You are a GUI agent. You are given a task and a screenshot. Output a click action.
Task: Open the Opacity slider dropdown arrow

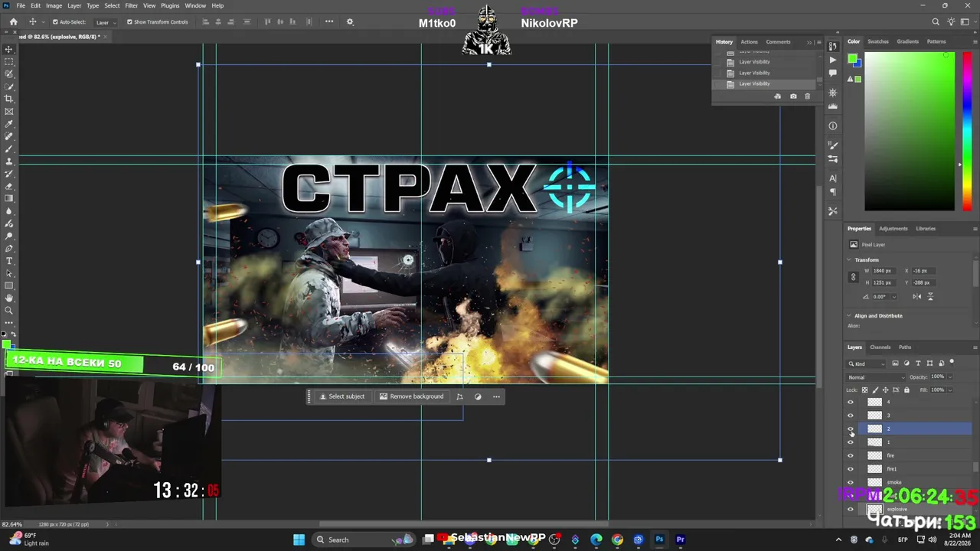pyautogui.click(x=950, y=377)
